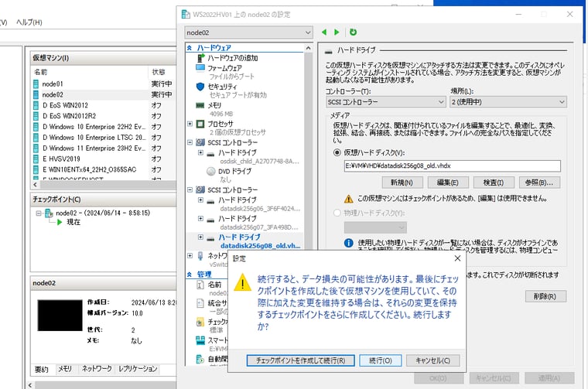Click node01 VM icon in Hyper-V Manager
This screenshot has width=588, height=389.
(x=36, y=84)
